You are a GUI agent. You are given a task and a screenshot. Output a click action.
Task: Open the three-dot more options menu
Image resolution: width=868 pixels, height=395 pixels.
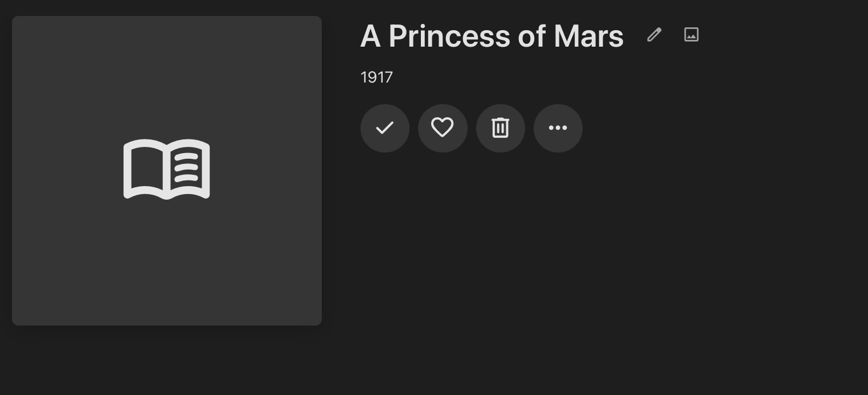tap(558, 128)
